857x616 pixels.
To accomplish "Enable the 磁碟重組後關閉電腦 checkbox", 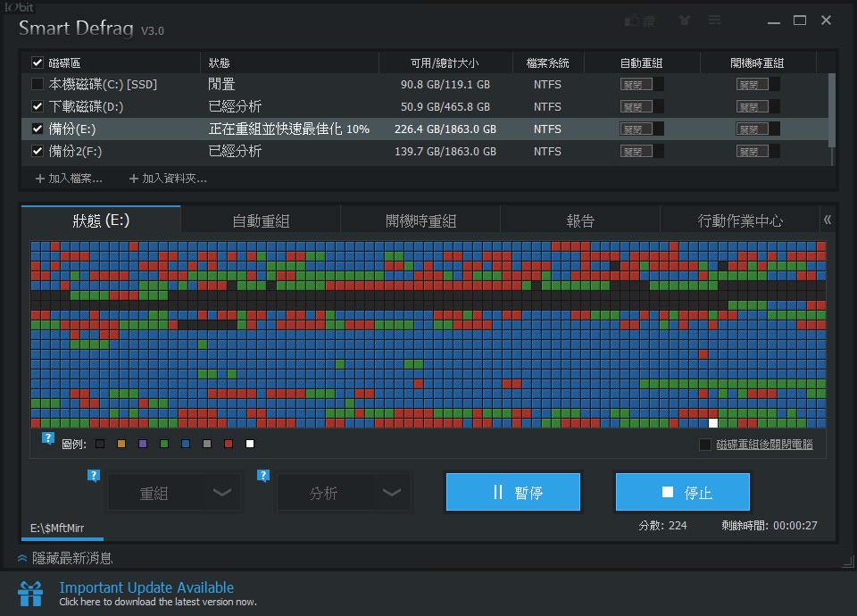I will click(x=705, y=445).
